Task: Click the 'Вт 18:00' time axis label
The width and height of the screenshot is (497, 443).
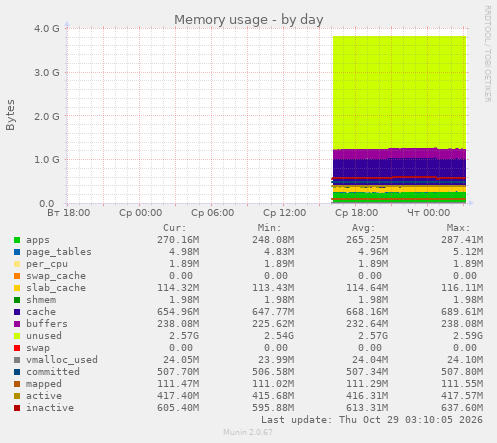Action: [x=69, y=213]
